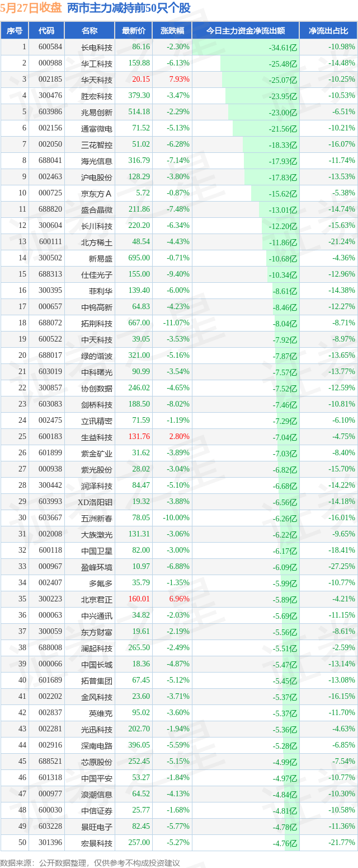Click the 拓荆科技 stock name
This screenshot has width=358, height=868.
[97, 323]
